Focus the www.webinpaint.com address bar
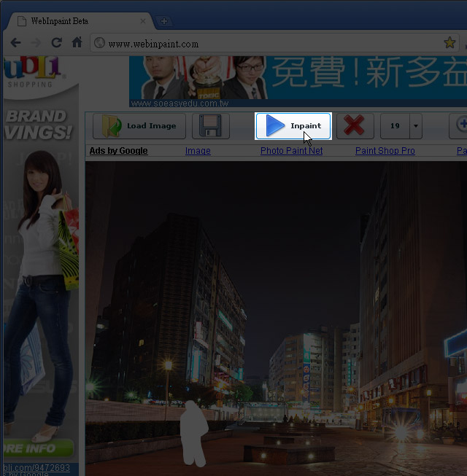Image resolution: width=467 pixels, height=476 pixels. tap(274, 43)
